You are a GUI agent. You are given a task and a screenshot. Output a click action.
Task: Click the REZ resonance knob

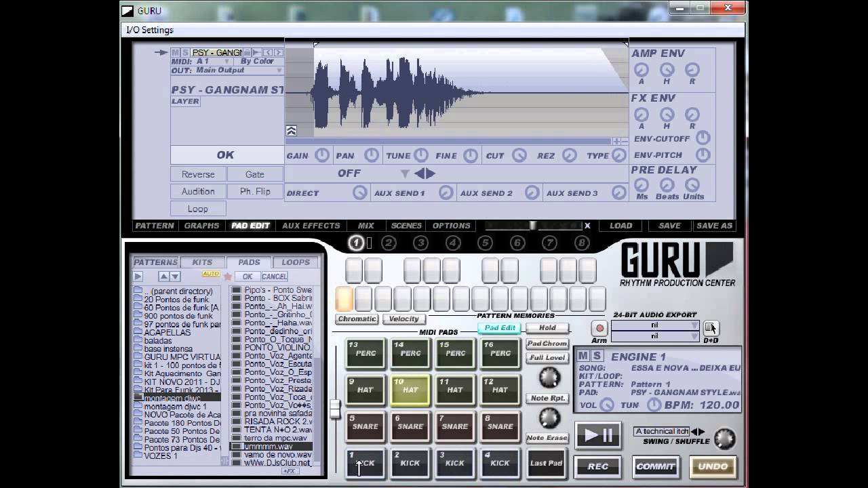tap(569, 155)
